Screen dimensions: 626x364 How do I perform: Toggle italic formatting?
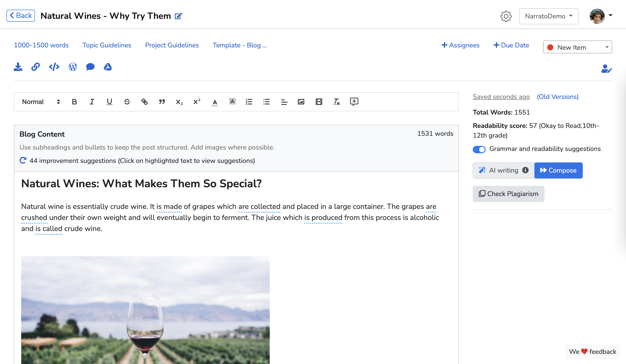coord(92,102)
